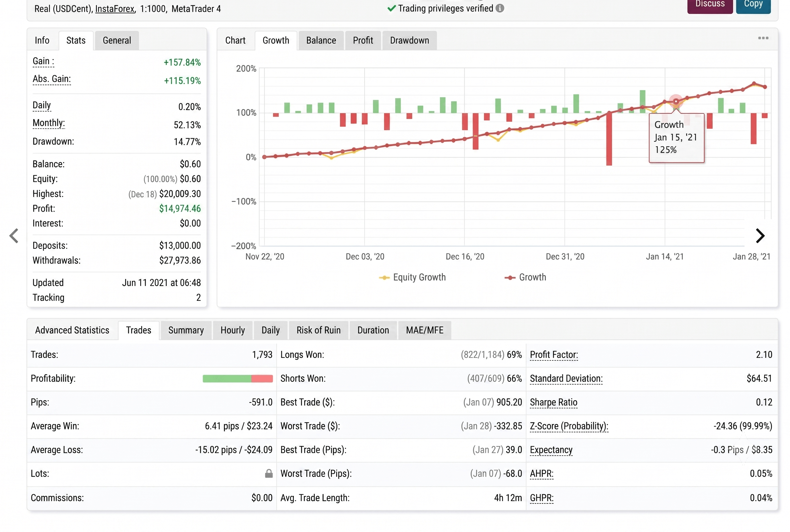Select the Growth chart tab
Image resolution: width=790 pixels, height=532 pixels.
[276, 41]
